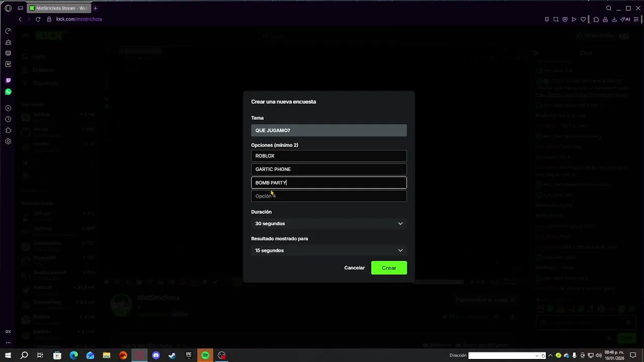
Task: Open the sidebar three-dots more menu
Action: (x=8, y=343)
